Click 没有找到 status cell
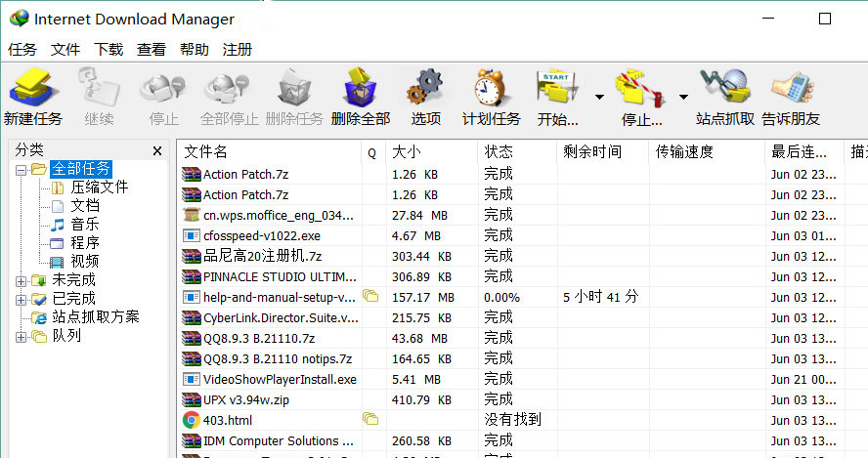The image size is (868, 458). click(x=512, y=419)
